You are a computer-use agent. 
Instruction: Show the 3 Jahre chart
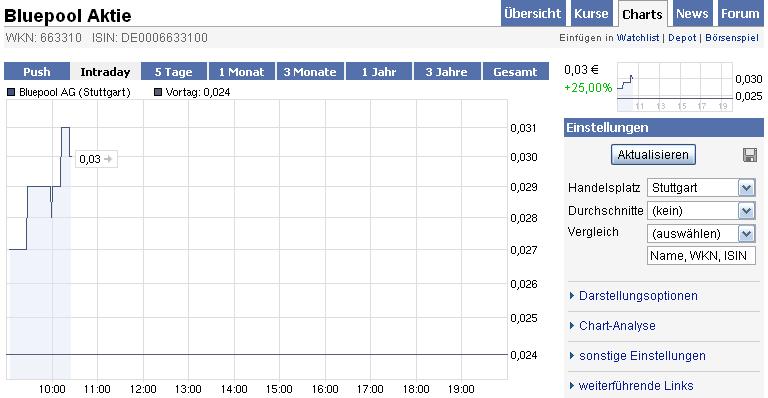(447, 71)
